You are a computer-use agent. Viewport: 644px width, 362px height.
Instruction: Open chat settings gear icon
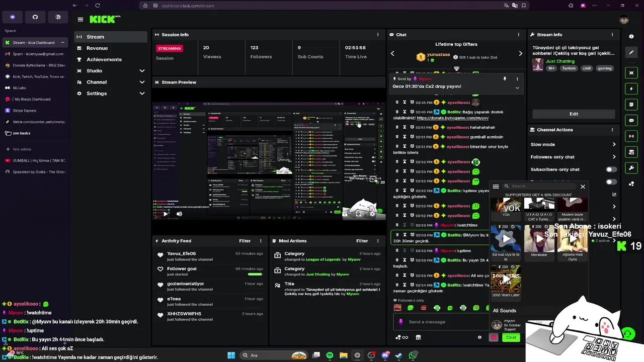click(x=479, y=337)
